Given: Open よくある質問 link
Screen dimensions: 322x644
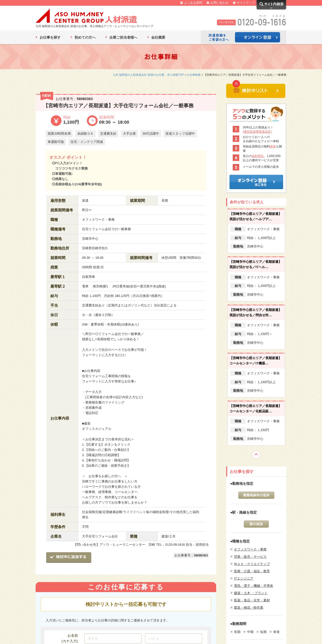Looking at the screenshot, I should tap(191, 3).
